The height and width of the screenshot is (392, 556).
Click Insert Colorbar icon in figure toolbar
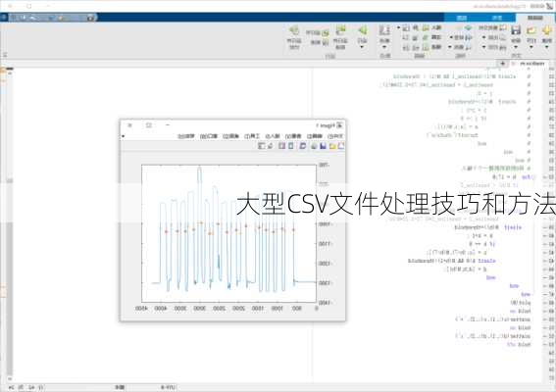point(291,146)
